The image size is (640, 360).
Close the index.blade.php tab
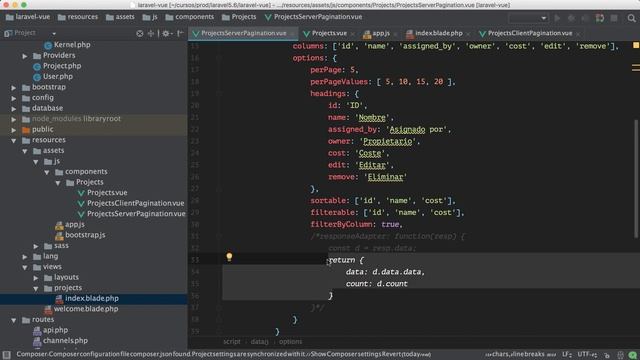tap(468, 34)
